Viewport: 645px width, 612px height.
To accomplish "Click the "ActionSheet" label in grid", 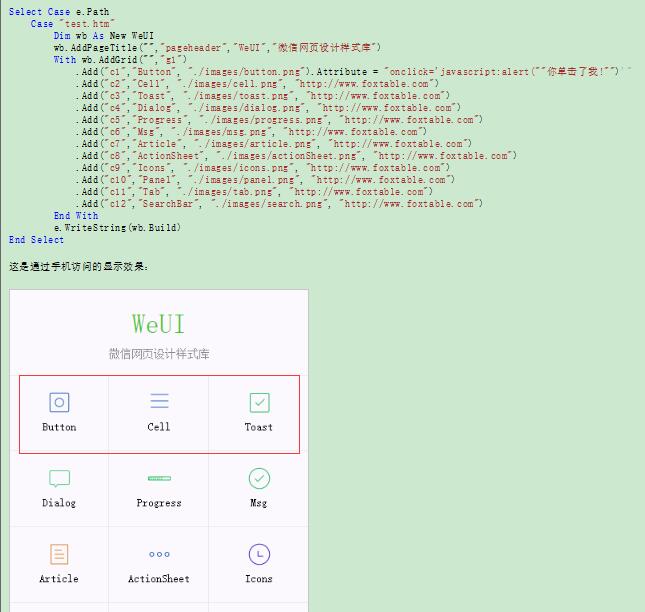I will click(x=159, y=579).
